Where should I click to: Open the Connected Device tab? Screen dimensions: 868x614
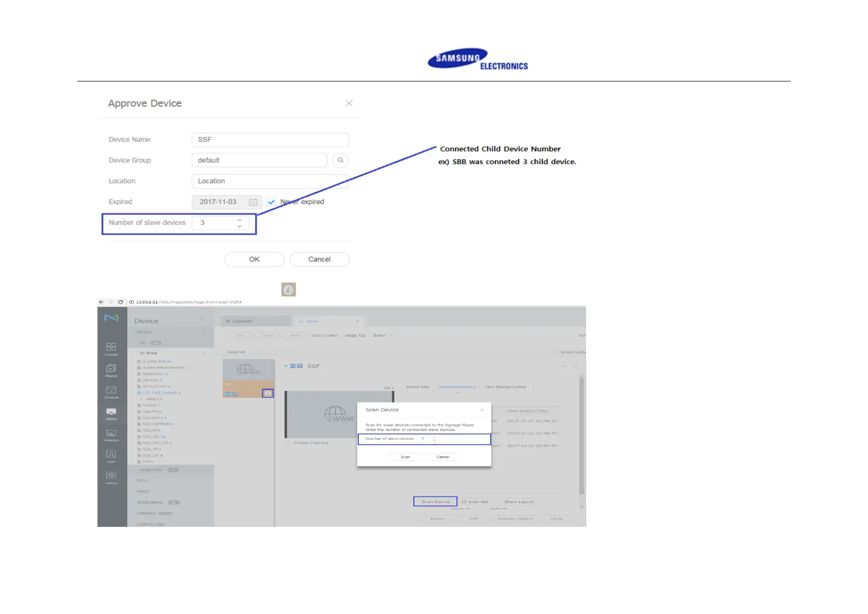click(458, 387)
